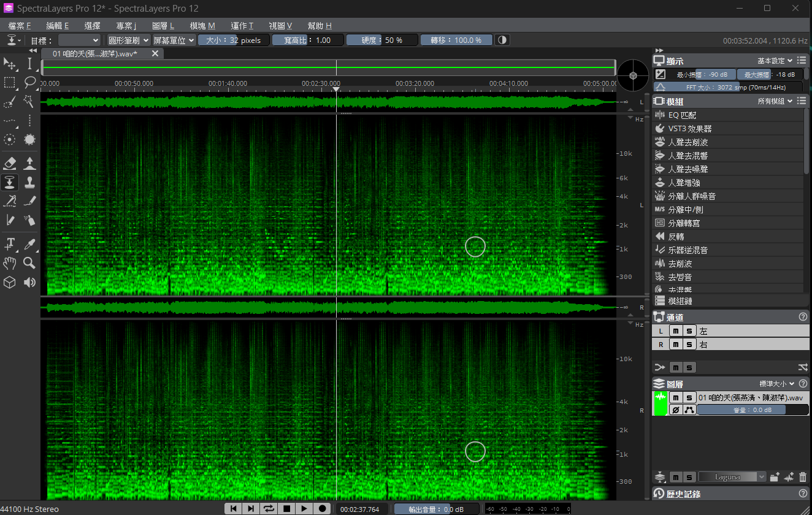Toggle the loop playback button
This screenshot has height=515, width=812.
coord(269,508)
